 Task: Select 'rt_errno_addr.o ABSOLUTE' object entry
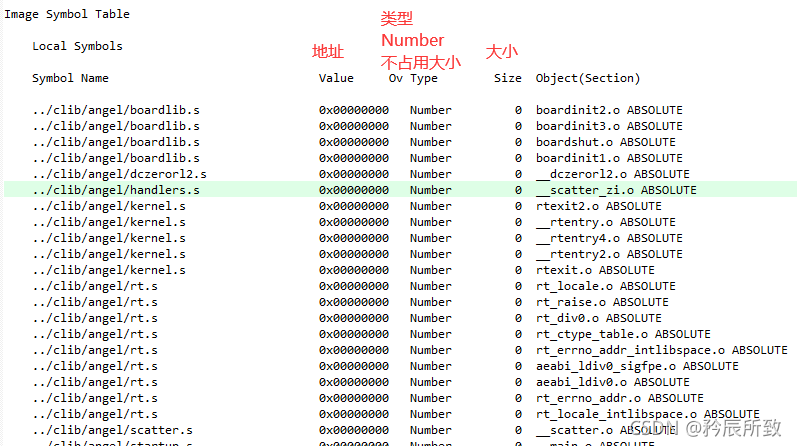click(620, 399)
